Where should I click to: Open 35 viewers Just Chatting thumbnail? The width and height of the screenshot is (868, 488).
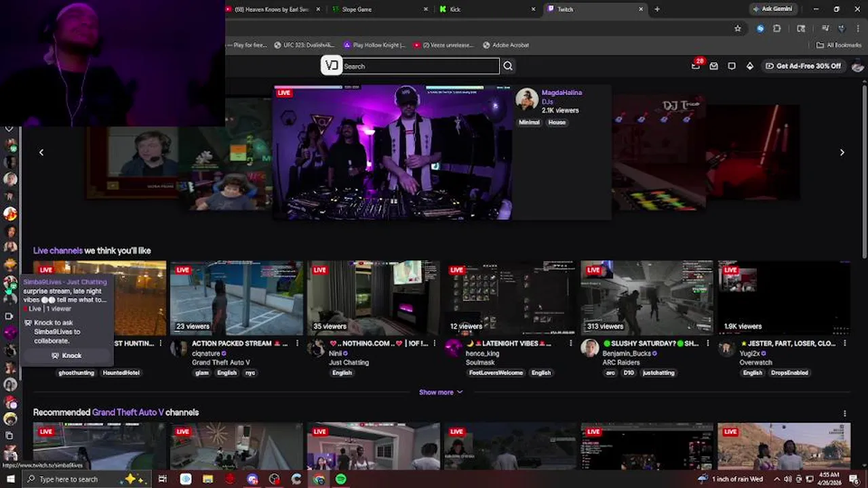pyautogui.click(x=373, y=298)
